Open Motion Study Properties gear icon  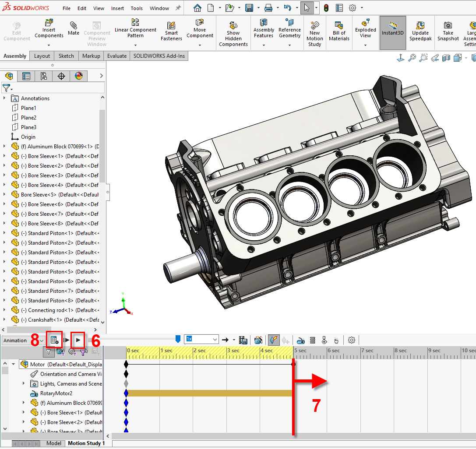(x=352, y=340)
